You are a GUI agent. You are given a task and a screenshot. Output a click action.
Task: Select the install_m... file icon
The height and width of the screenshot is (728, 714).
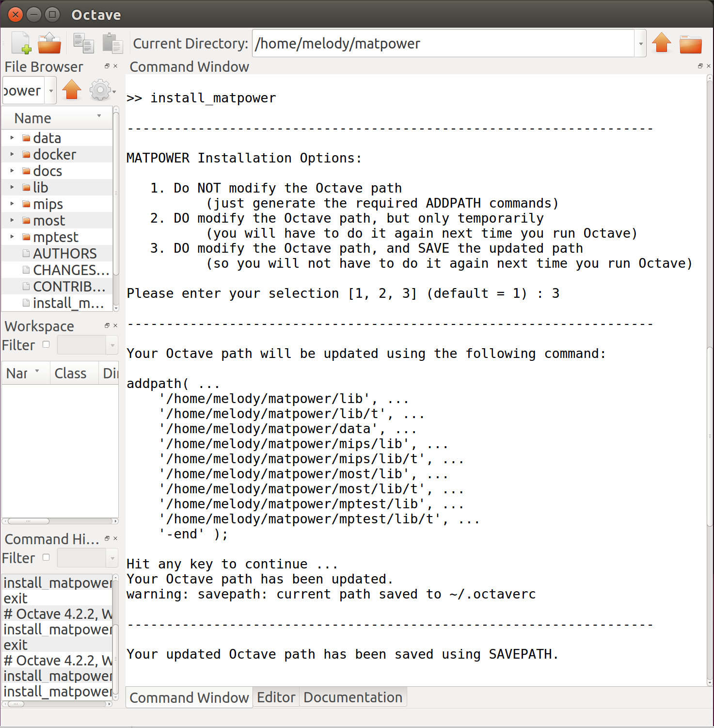(x=26, y=303)
